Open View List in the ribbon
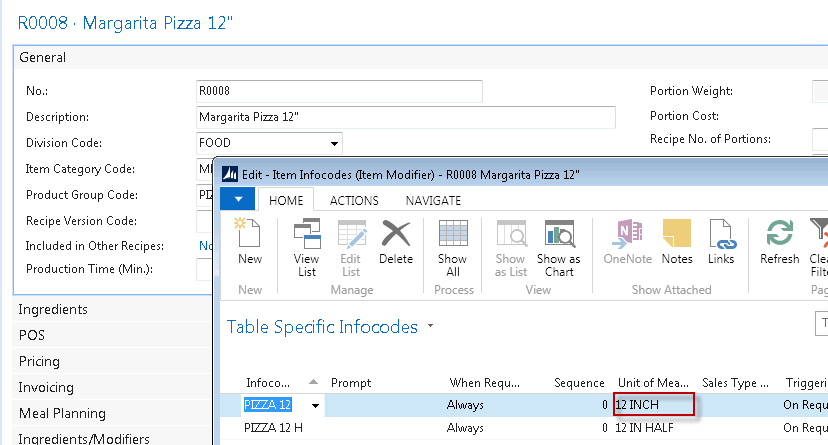Screen dimensions: 828x445 coord(306,242)
